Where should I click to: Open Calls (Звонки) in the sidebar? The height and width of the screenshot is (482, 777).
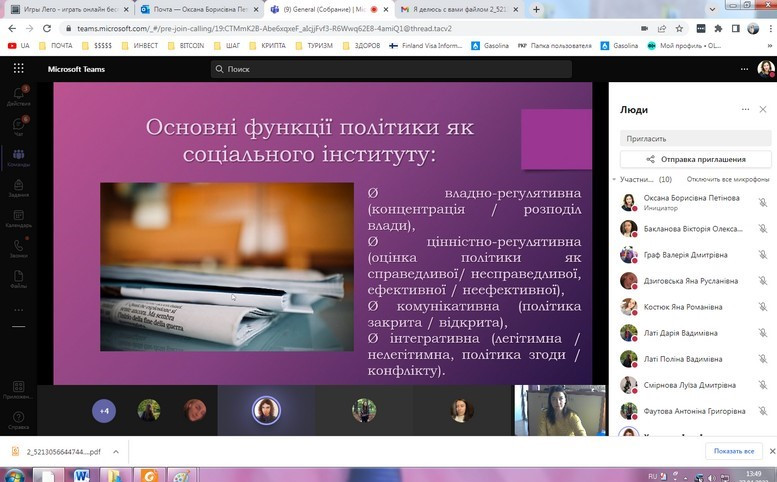[18, 249]
